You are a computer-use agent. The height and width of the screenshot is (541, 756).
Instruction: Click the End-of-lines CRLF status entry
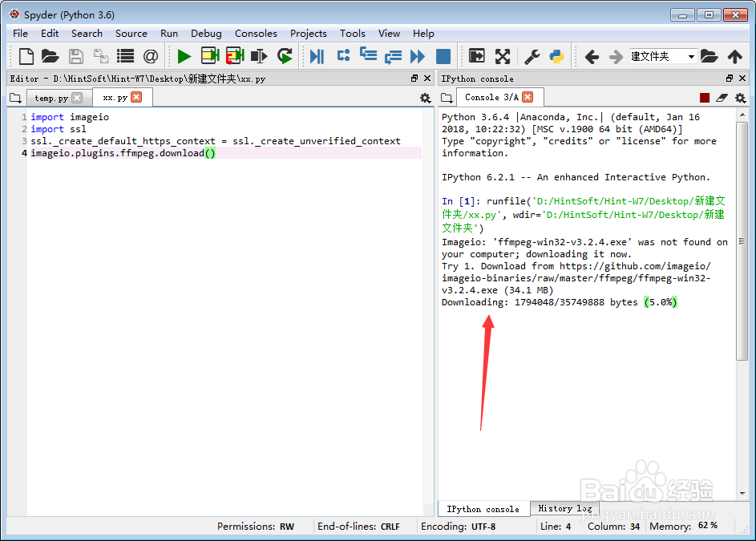click(x=358, y=526)
